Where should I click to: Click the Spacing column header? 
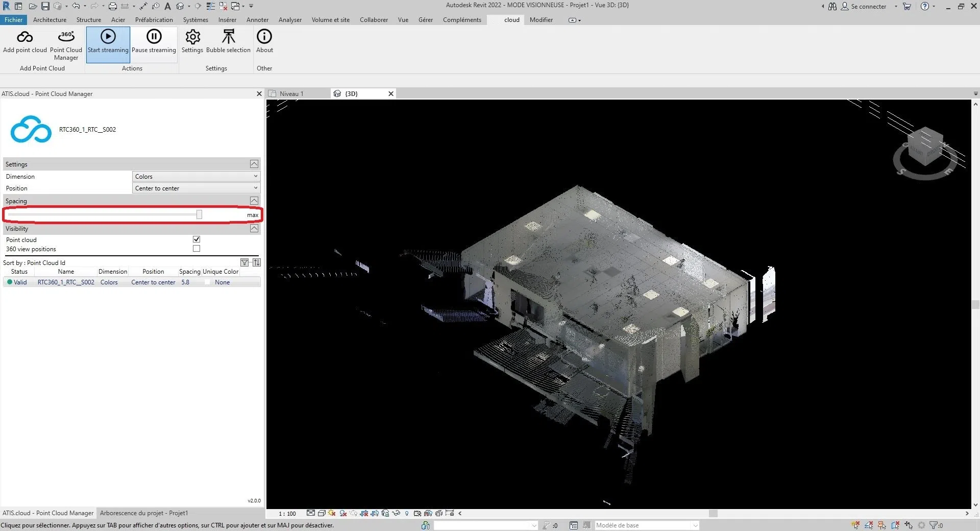click(x=189, y=272)
